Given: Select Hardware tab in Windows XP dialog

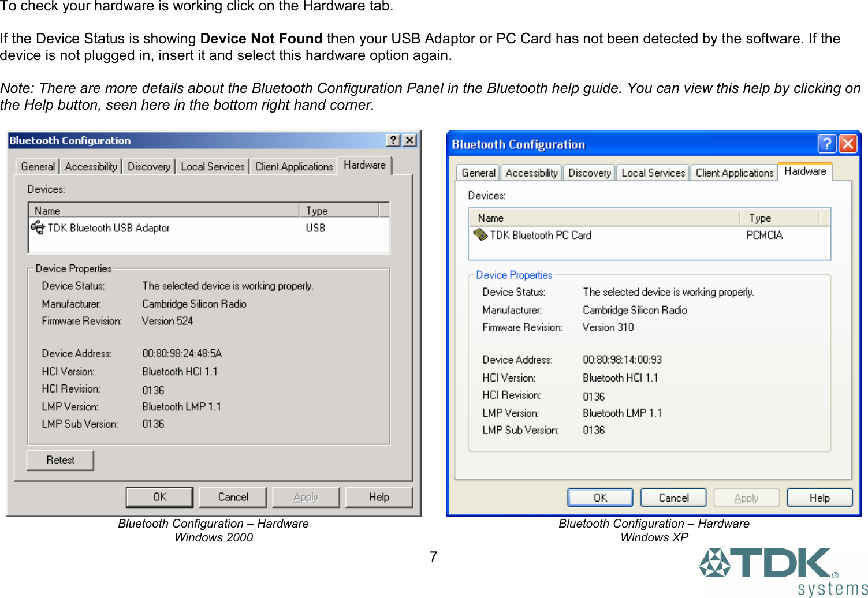Looking at the screenshot, I should coord(805,171).
